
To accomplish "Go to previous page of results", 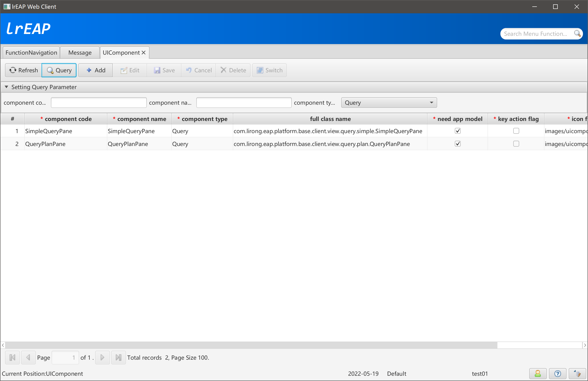I will [x=28, y=358].
